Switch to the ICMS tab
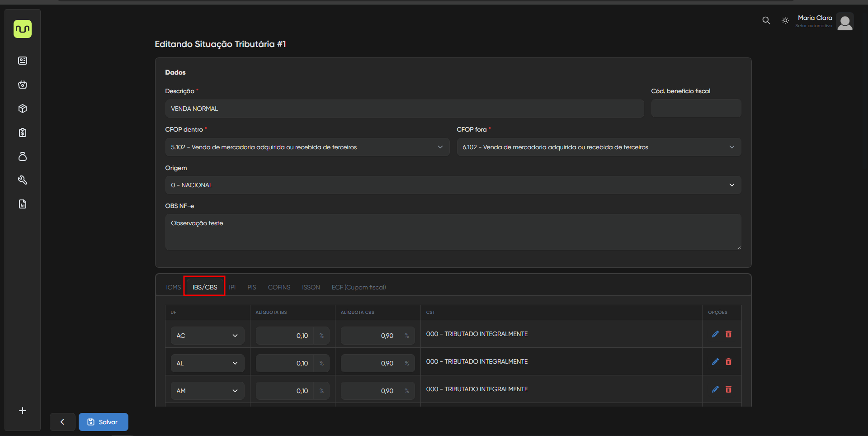Image resolution: width=868 pixels, height=436 pixels. [173, 287]
